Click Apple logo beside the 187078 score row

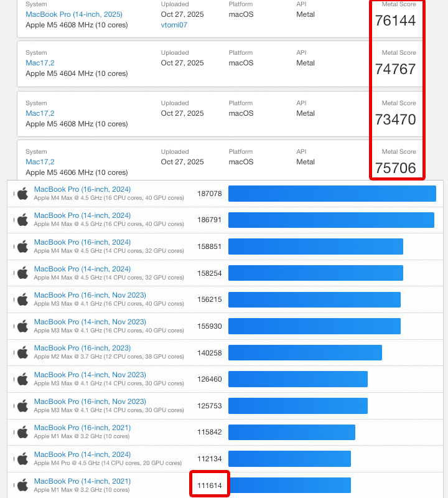(23, 194)
